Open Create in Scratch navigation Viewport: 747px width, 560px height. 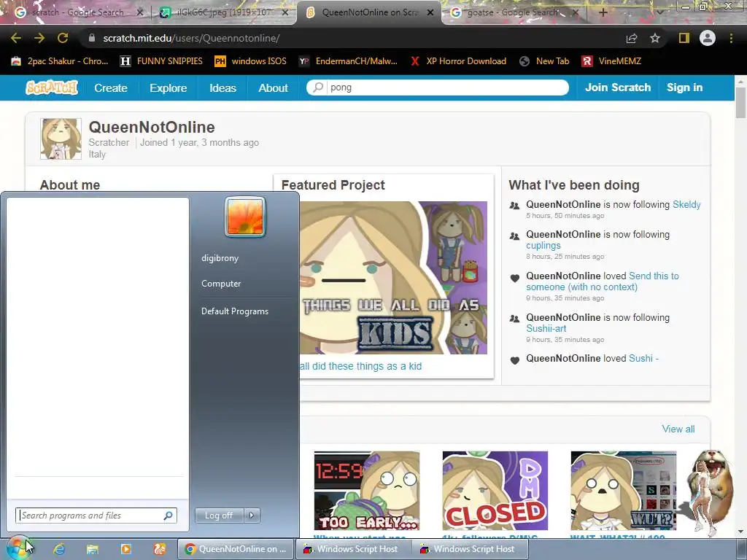coord(111,87)
